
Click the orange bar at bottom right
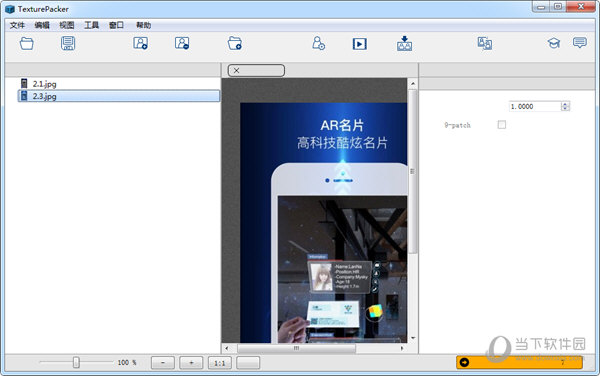(519, 362)
